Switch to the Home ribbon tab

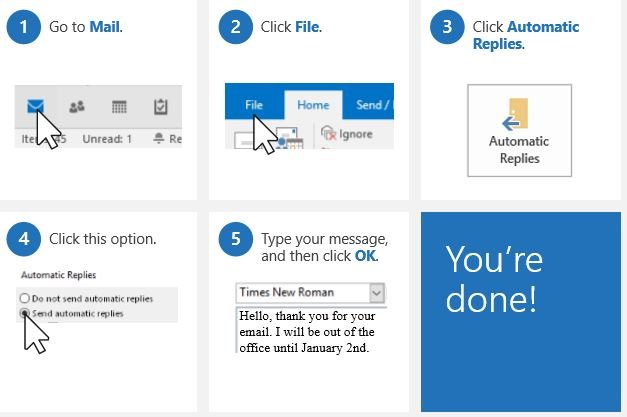pos(313,104)
